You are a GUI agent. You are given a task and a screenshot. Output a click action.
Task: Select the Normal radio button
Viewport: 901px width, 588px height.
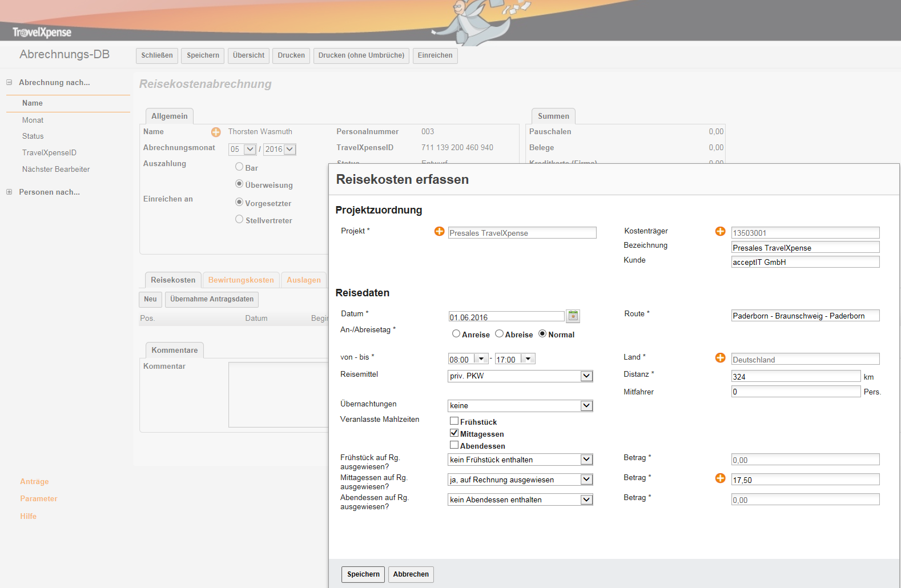point(542,333)
